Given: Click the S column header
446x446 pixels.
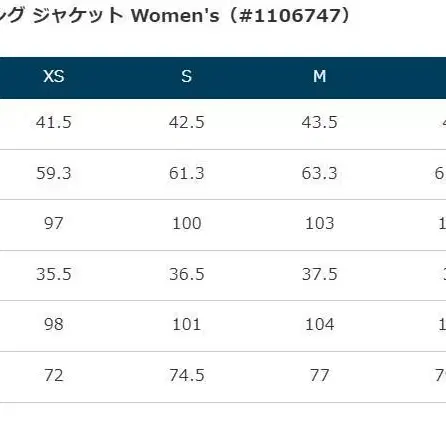Looking at the screenshot, I should click(187, 76).
